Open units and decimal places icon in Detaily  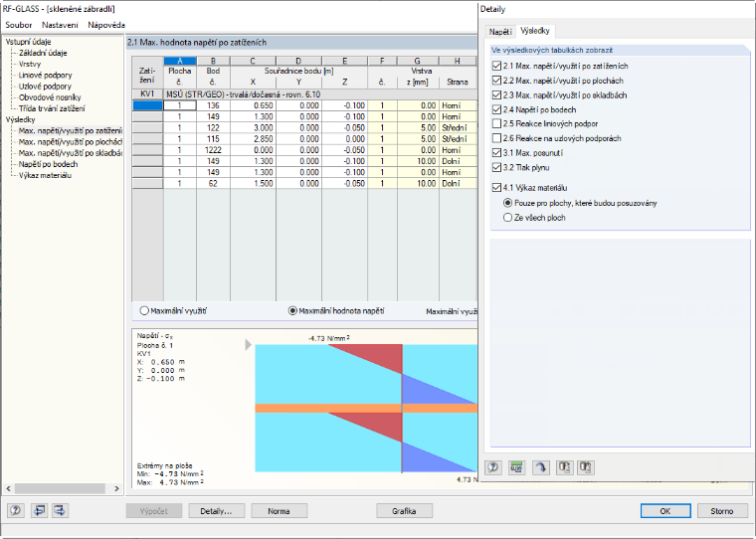tap(516, 467)
